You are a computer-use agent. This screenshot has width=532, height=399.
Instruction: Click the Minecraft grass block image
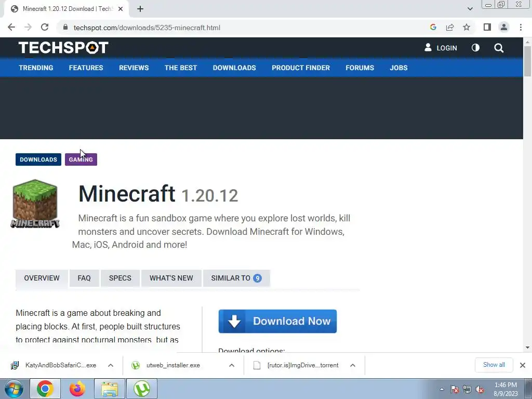pos(35,204)
